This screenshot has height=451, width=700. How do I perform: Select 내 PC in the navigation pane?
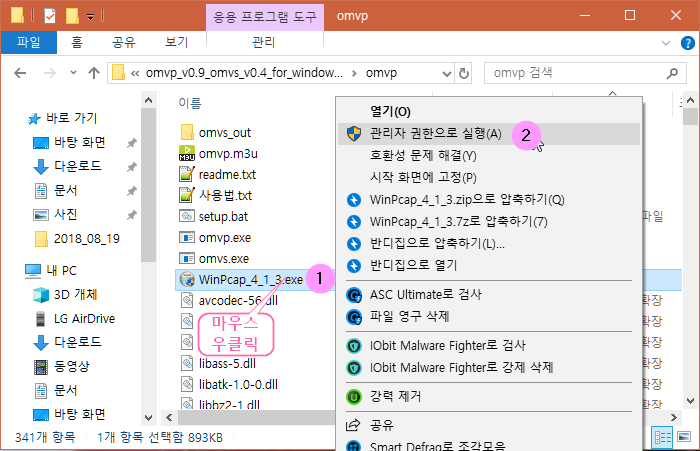[62, 271]
